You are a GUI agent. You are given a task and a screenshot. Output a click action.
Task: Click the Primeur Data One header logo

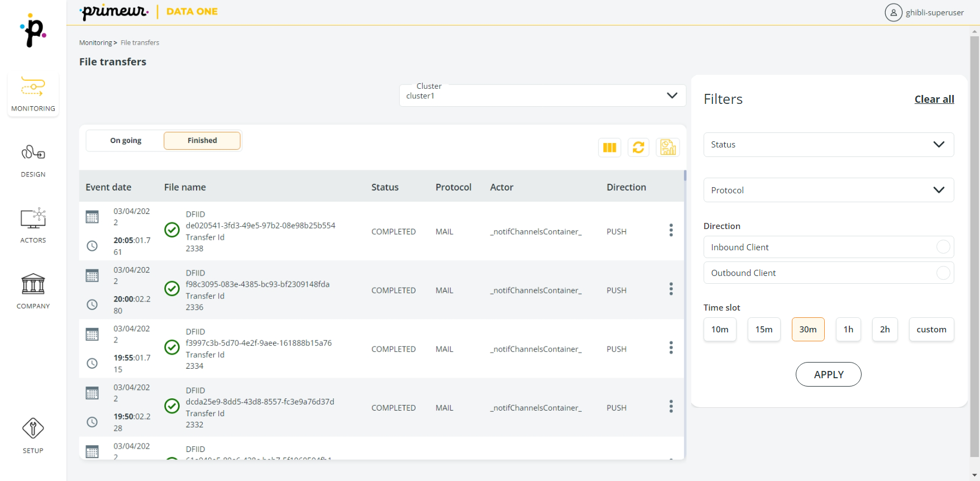click(x=149, y=12)
